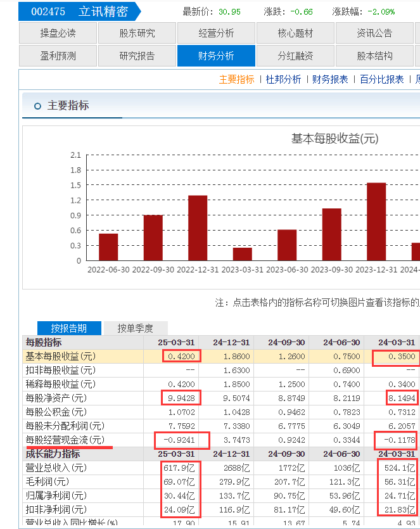
Task: Select the 经营分析 tab
Action: click(x=216, y=33)
